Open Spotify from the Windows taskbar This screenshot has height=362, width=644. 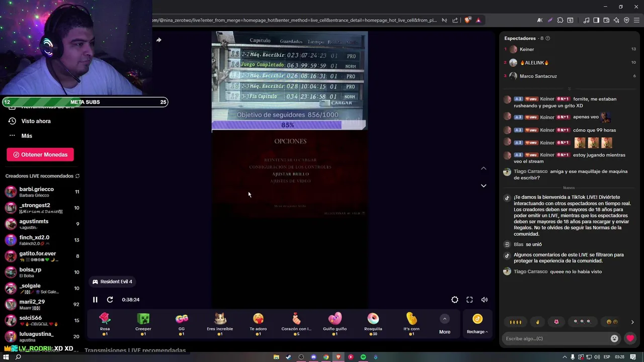click(x=363, y=357)
